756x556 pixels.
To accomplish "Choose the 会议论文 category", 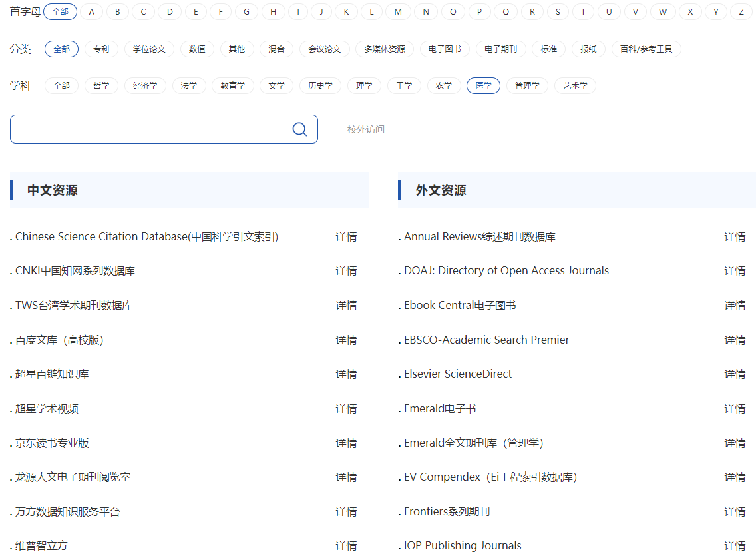I will pyautogui.click(x=325, y=49).
